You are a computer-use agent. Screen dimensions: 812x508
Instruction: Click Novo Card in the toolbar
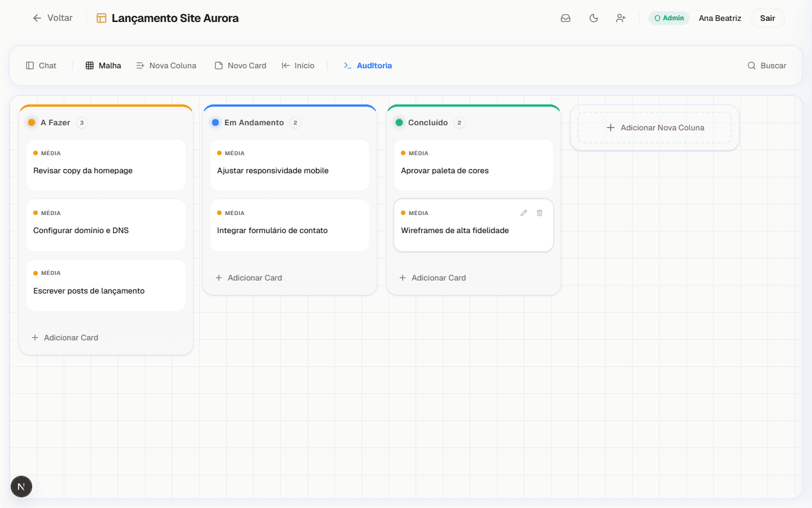pyautogui.click(x=240, y=65)
